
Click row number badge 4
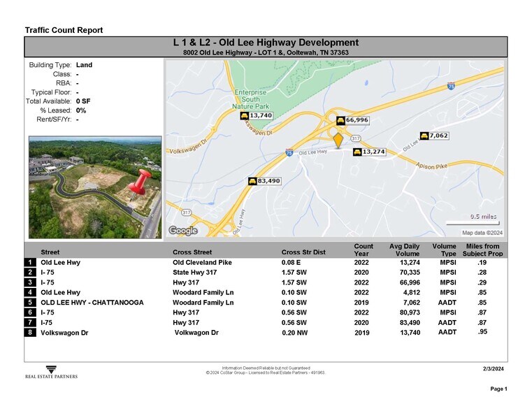click(x=30, y=292)
